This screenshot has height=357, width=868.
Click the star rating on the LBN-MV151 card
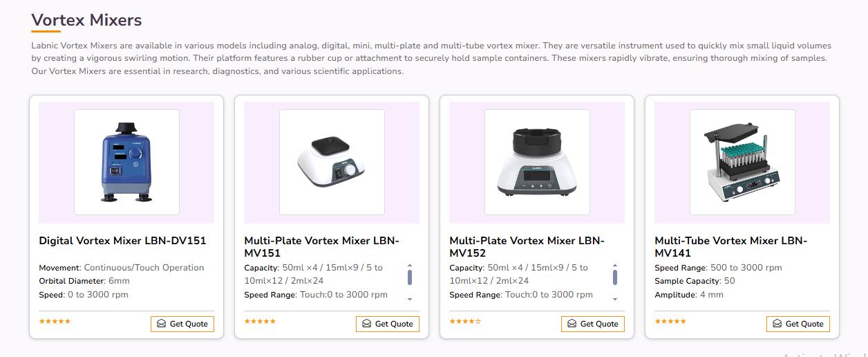(x=260, y=321)
